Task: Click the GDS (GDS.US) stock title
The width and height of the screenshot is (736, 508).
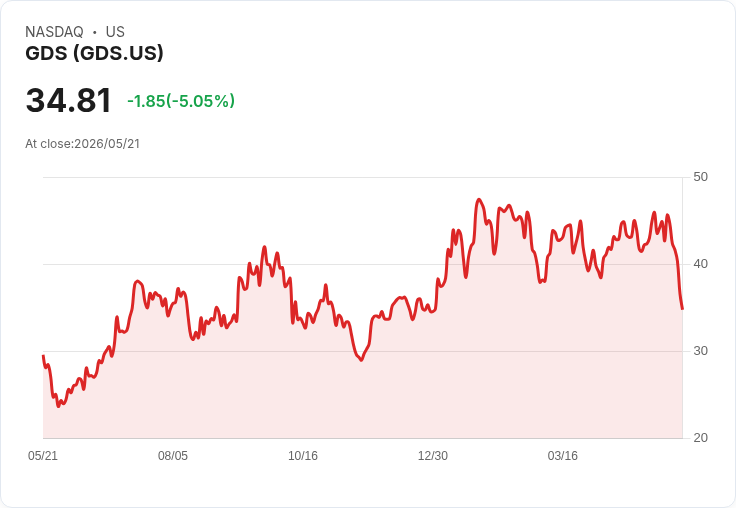Action: tap(94, 53)
